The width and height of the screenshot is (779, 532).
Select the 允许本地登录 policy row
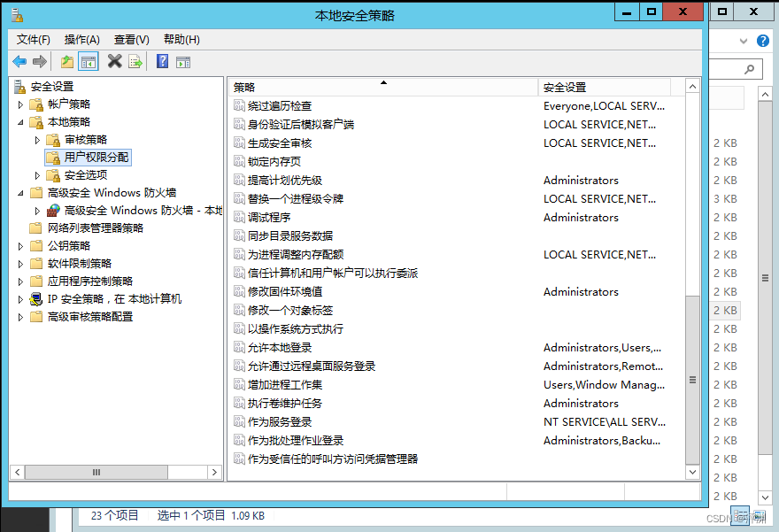pyautogui.click(x=280, y=347)
